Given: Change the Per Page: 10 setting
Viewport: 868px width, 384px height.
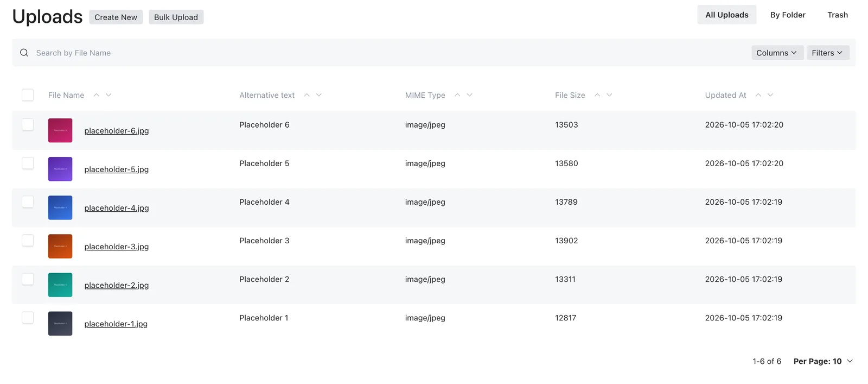Looking at the screenshot, I should [x=823, y=361].
